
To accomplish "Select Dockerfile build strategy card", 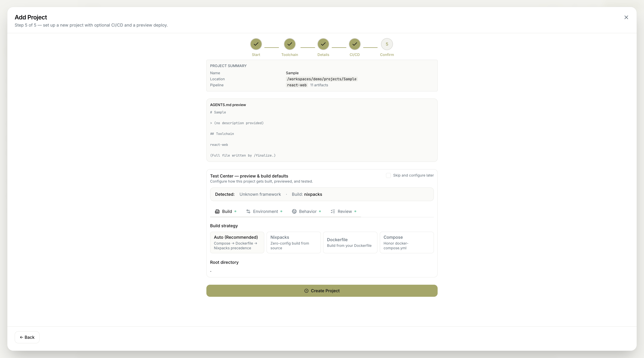I will click(350, 242).
